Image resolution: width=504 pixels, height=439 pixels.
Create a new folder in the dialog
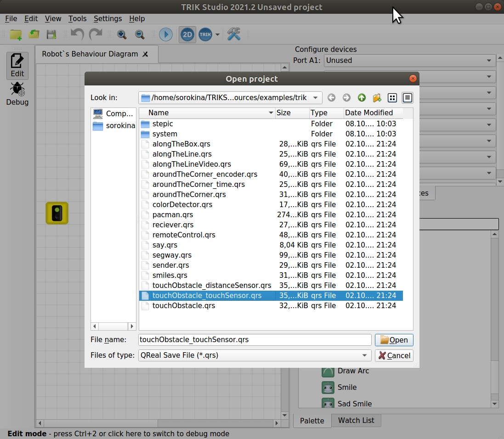click(x=377, y=98)
